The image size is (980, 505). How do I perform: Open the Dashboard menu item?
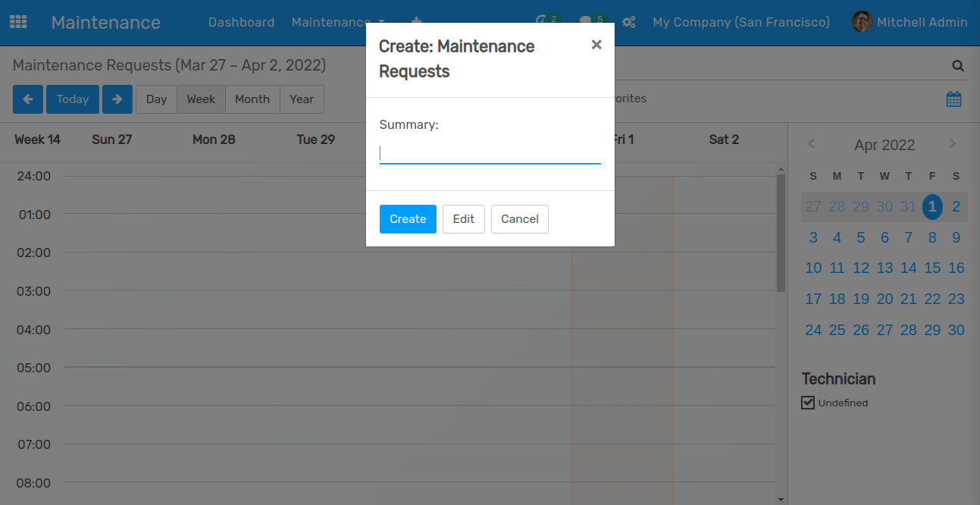241,22
